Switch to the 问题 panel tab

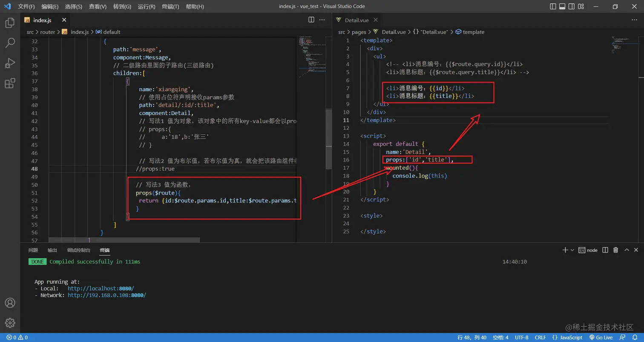[x=33, y=250]
